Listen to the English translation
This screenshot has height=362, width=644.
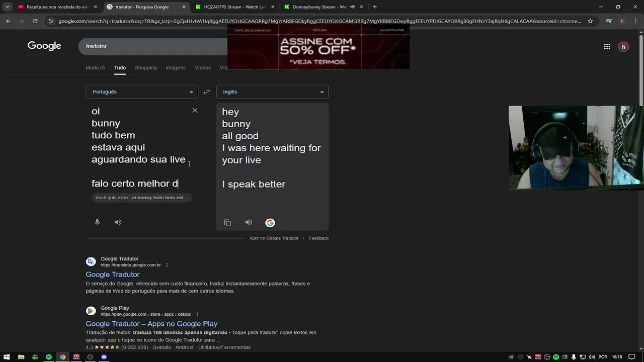249,223
